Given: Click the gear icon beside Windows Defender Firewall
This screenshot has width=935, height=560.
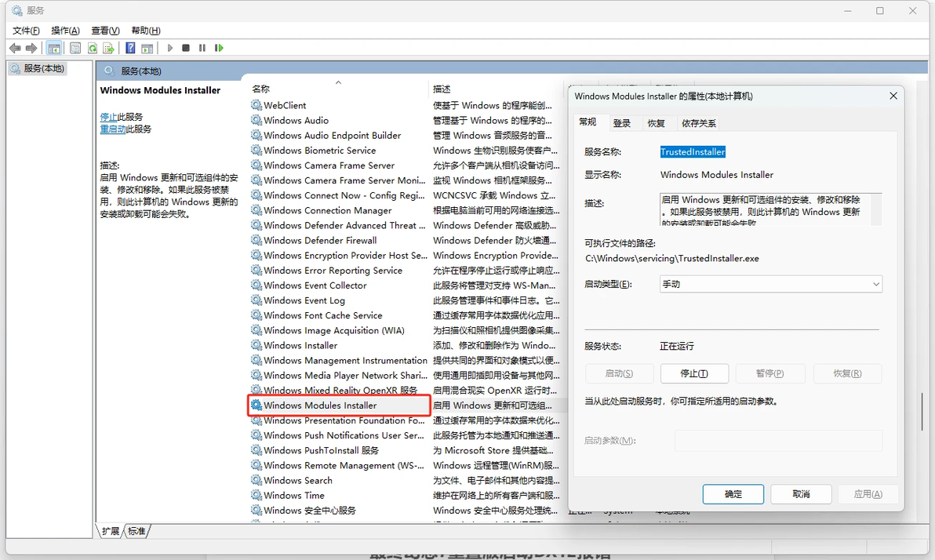Looking at the screenshot, I should (x=256, y=240).
